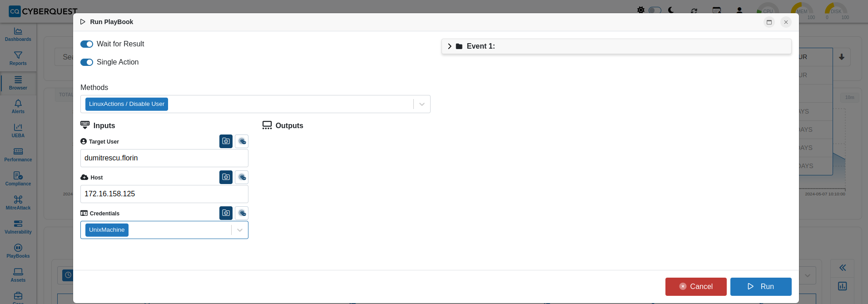868x304 pixels.
Task: Disable the Single Action switch
Action: pyautogui.click(x=87, y=62)
